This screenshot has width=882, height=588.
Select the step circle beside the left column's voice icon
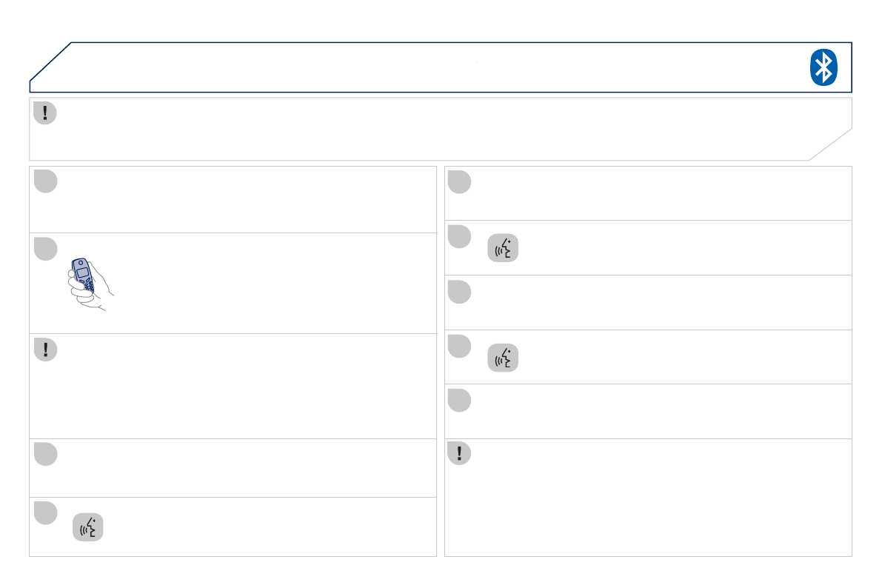click(x=45, y=512)
